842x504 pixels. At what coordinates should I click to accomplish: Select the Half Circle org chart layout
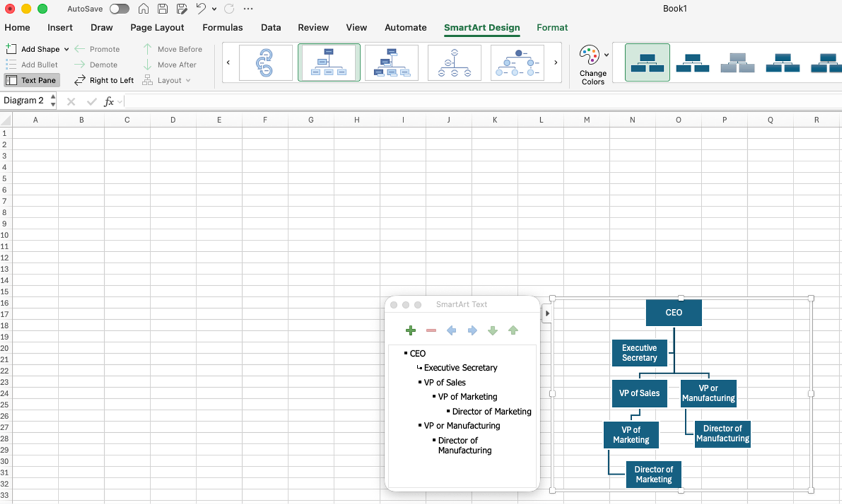(x=454, y=63)
